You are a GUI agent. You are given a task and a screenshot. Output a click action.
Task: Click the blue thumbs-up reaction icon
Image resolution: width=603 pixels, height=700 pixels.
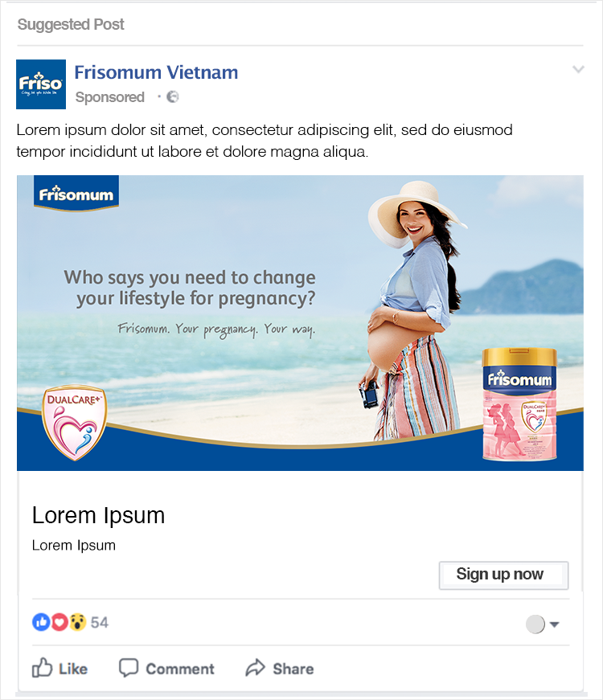41,622
